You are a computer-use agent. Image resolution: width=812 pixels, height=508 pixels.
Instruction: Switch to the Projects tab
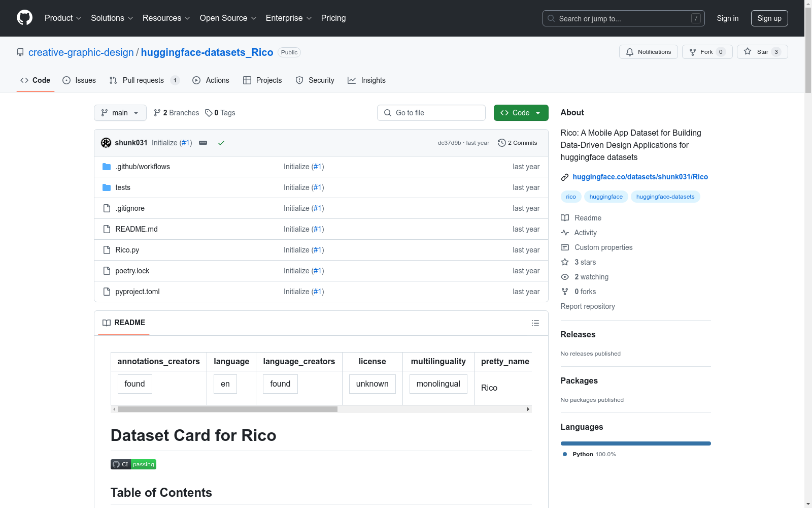click(262, 80)
